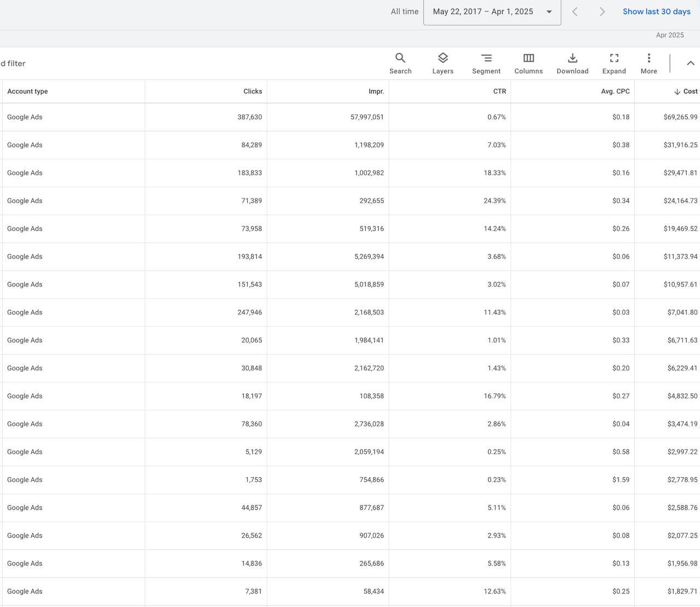Open the Search tool in table toolbar
Image resolution: width=700 pixels, height=607 pixels.
[400, 63]
